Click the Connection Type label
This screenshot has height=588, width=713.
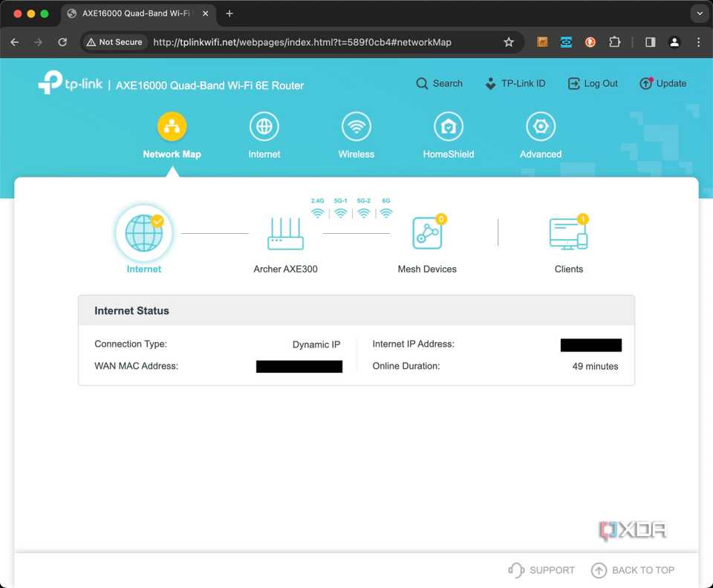point(131,344)
